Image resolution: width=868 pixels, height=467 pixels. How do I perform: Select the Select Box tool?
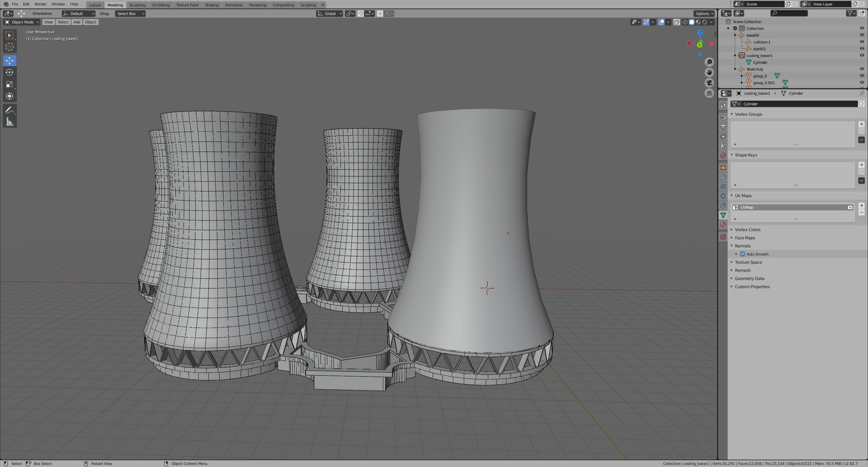click(9, 35)
